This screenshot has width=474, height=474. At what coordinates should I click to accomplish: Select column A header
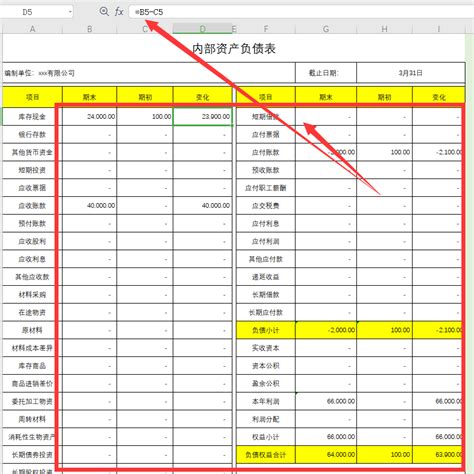pyautogui.click(x=32, y=29)
